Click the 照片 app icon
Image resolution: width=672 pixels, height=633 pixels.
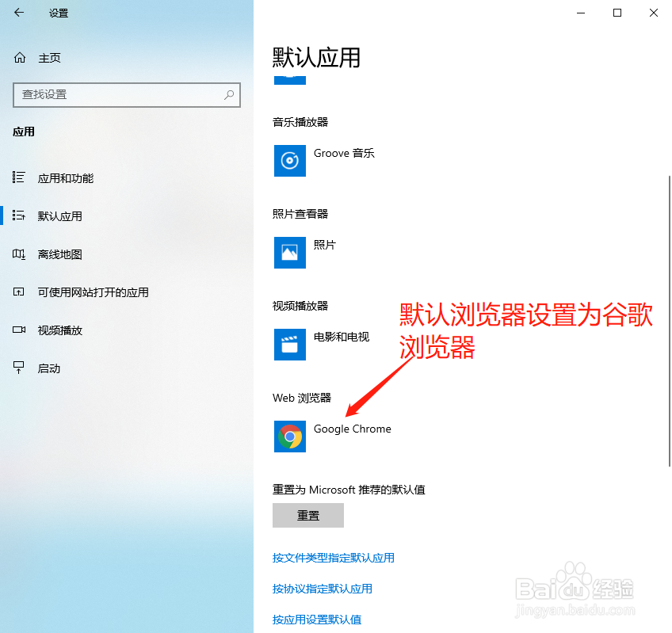pyautogui.click(x=289, y=253)
